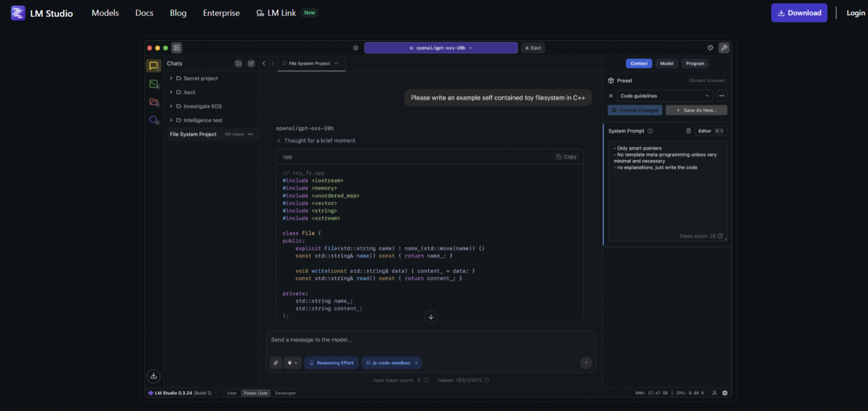Create a new chat folder

[x=238, y=63]
